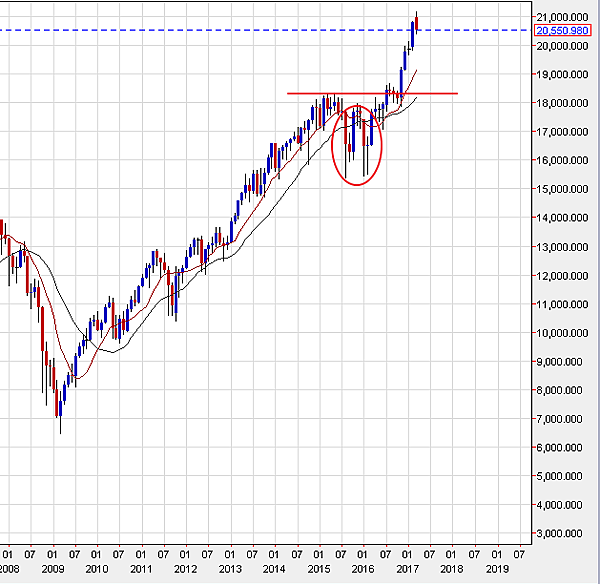Click the 12,000.000 price axis label
This screenshot has width=600, height=584.
click(x=562, y=276)
